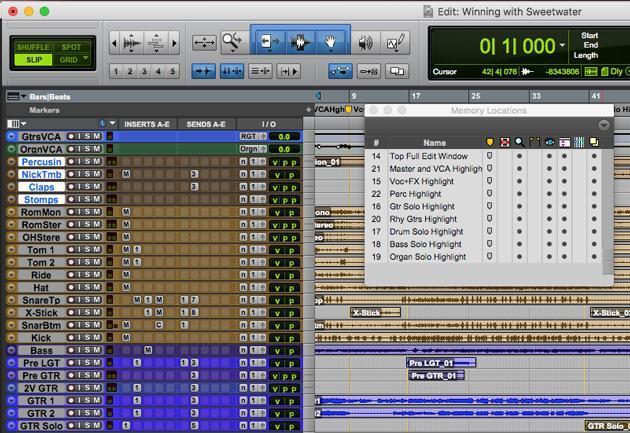Click the add marker plus button
The image size is (630, 433).
308,110
